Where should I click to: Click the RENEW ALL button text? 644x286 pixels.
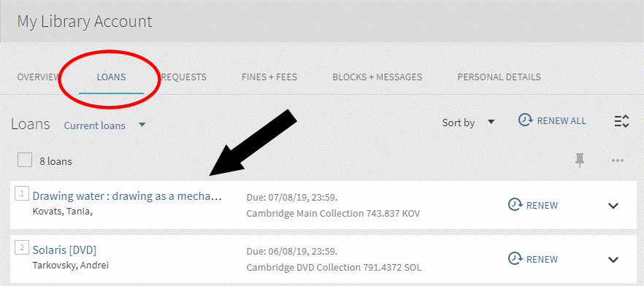pos(561,120)
